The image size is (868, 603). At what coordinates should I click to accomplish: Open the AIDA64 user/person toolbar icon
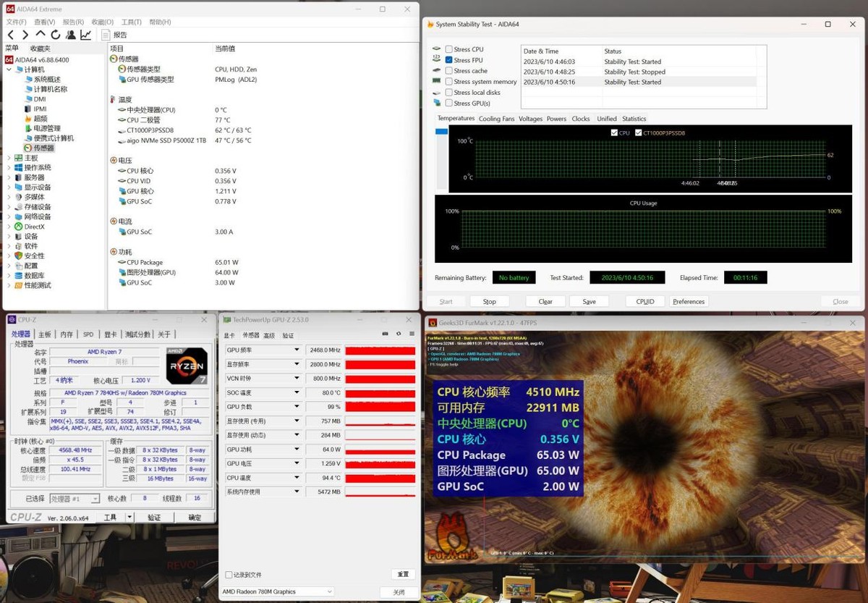coord(71,35)
